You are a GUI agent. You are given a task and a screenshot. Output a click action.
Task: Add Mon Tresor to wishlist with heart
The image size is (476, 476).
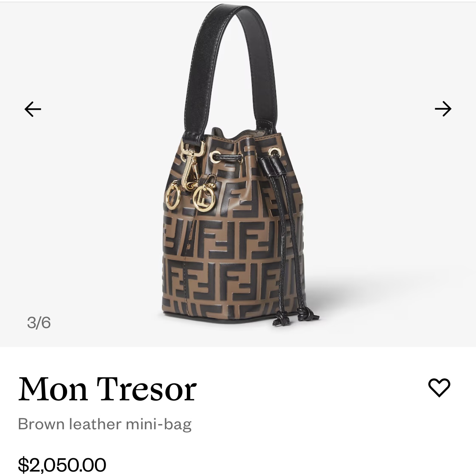click(439, 388)
